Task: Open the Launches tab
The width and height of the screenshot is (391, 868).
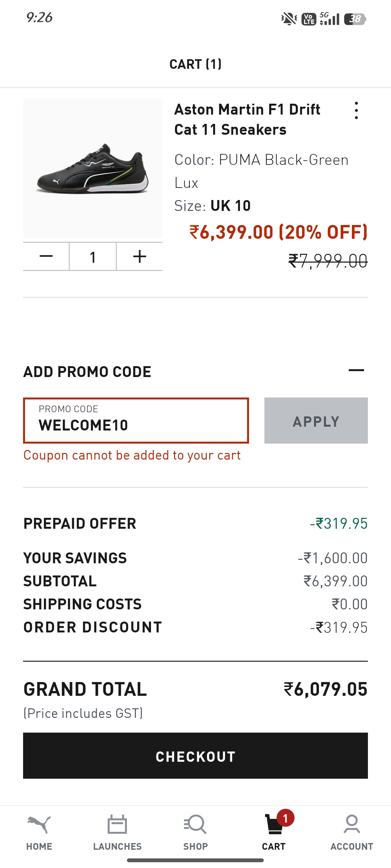Action: tap(117, 832)
